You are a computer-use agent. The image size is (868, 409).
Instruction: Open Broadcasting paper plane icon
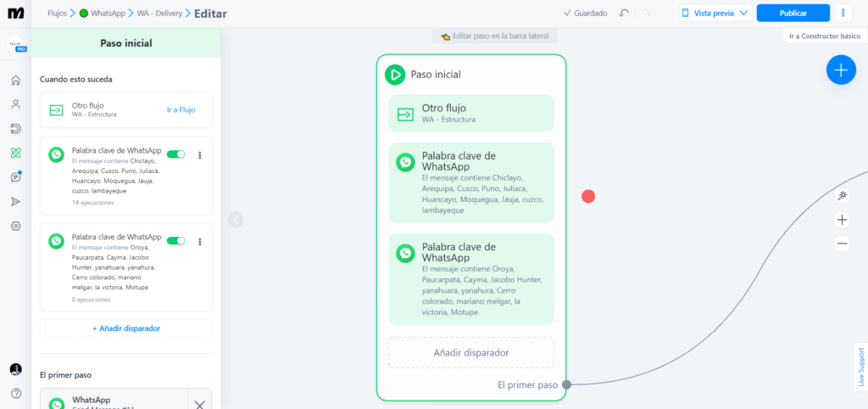point(16,202)
